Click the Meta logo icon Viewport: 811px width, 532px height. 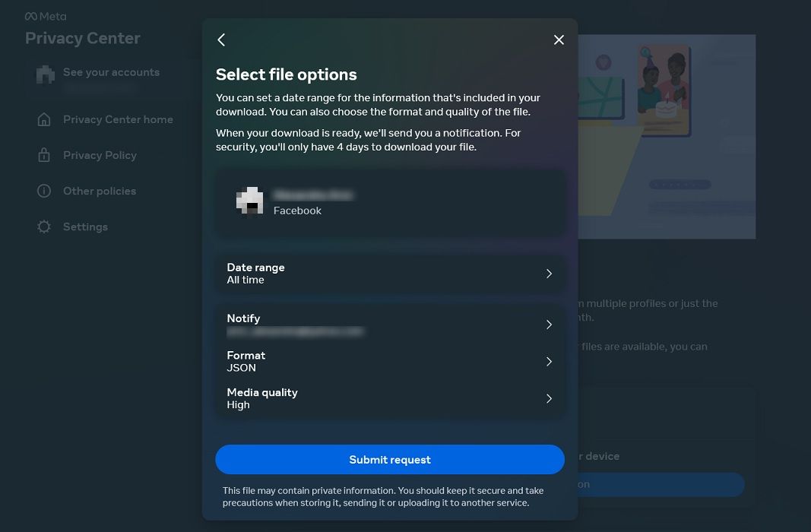(x=30, y=15)
